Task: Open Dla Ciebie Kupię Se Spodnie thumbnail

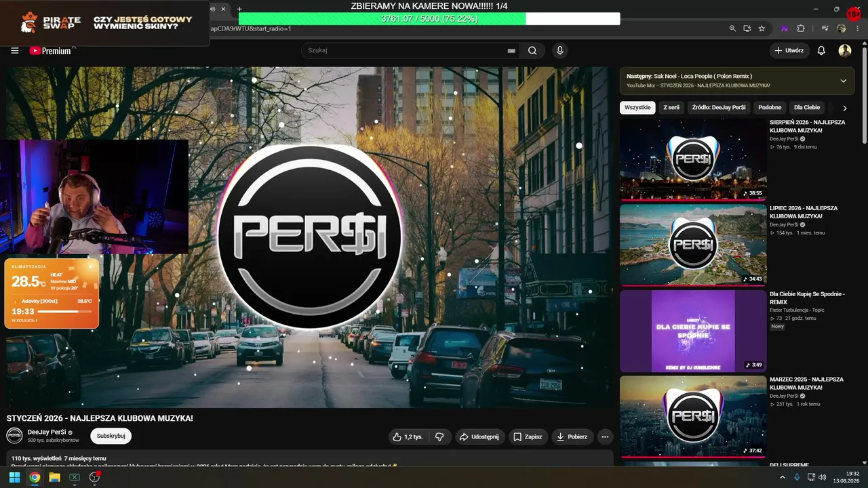Action: pos(693,331)
